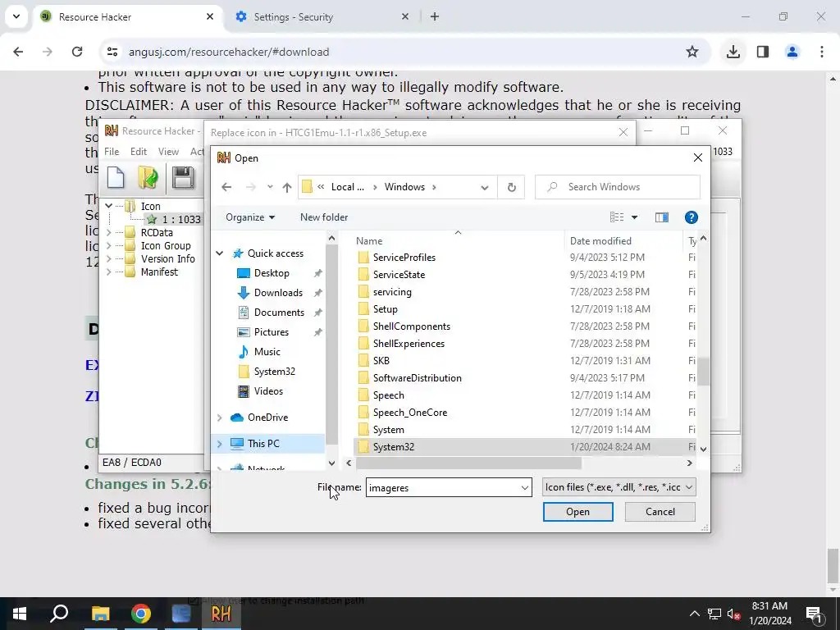Open the Open dialog help icon
The width and height of the screenshot is (840, 630).
click(691, 217)
